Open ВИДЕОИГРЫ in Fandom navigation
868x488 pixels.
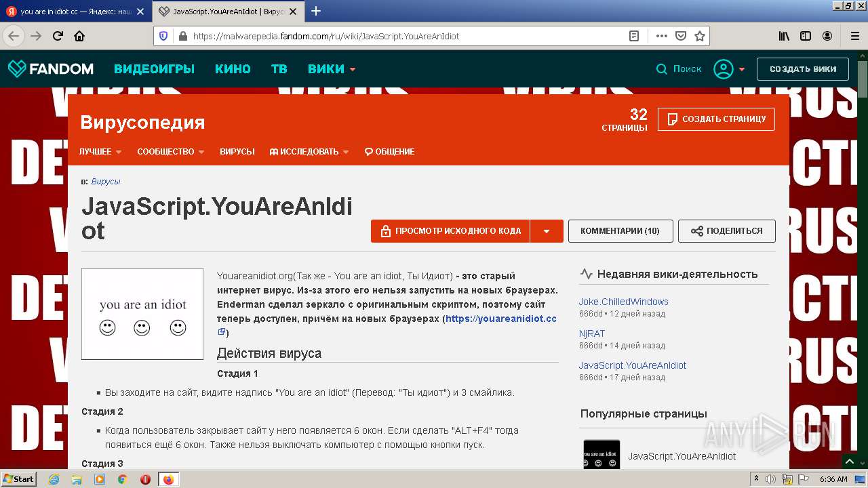pos(154,68)
